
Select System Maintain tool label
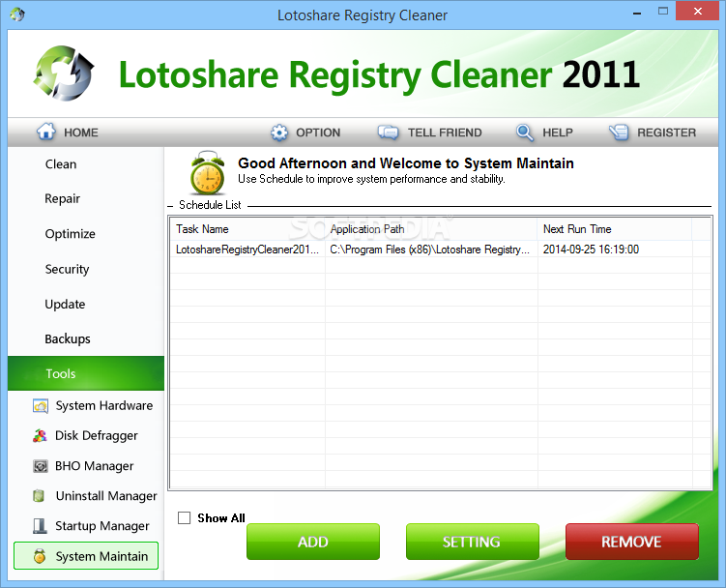point(102,556)
